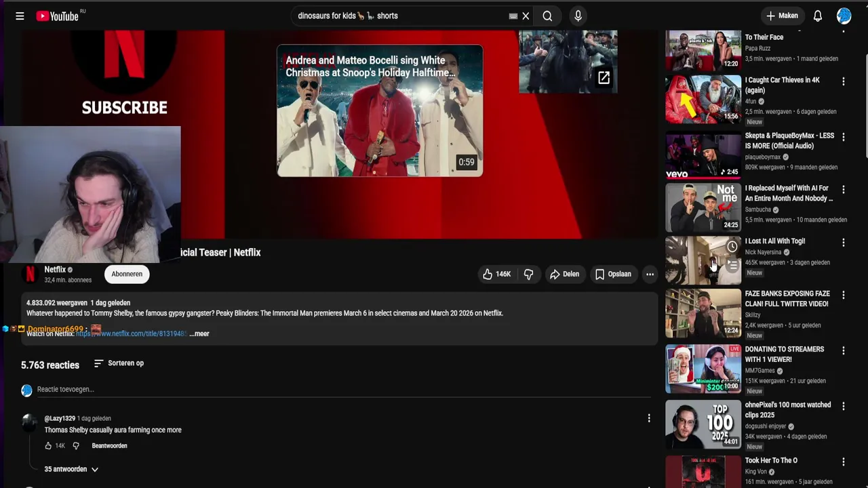Open the MM7Games channel name
868x488 pixels.
pos(760,371)
